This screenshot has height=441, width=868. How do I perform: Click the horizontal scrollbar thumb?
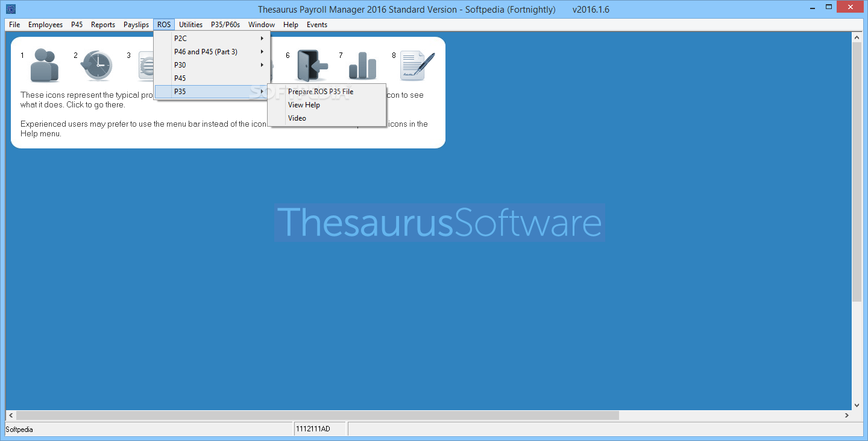[317, 416]
